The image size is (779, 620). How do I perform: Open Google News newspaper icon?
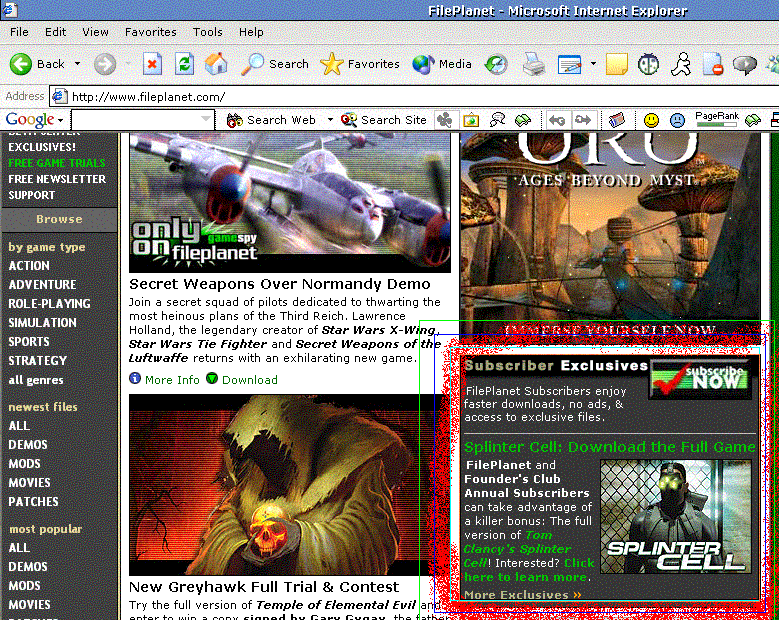617,120
